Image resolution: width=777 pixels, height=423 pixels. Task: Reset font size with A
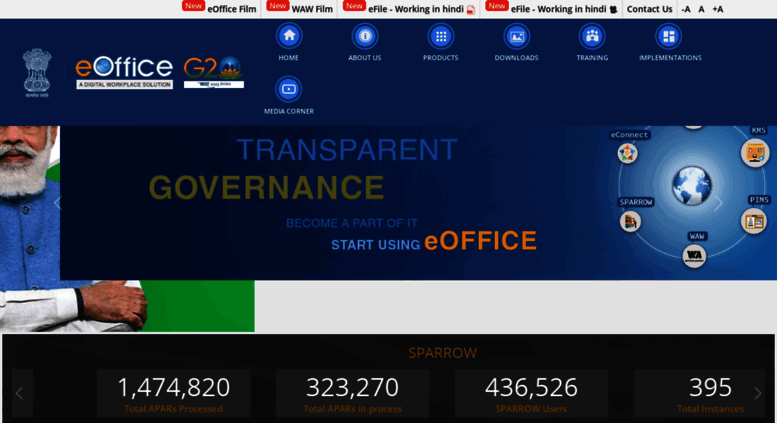coord(701,9)
